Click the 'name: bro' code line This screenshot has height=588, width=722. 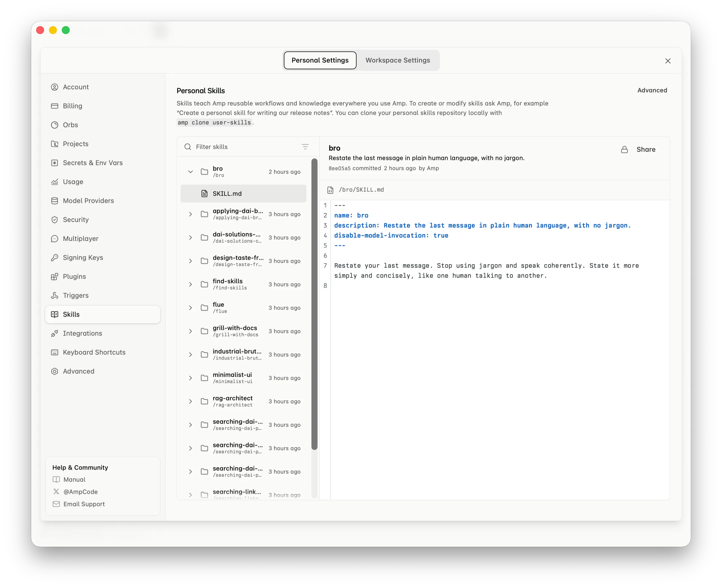point(351,215)
